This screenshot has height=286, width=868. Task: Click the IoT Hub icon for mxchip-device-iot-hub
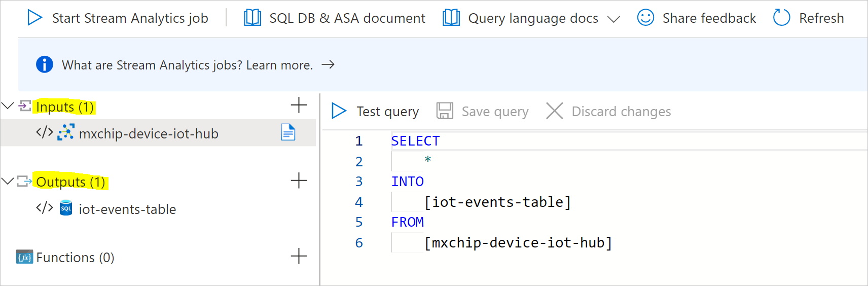tap(66, 132)
